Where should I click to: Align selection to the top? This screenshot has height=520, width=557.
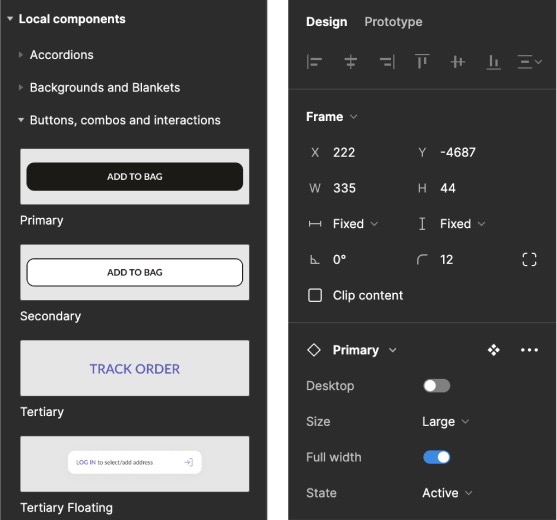click(422, 62)
